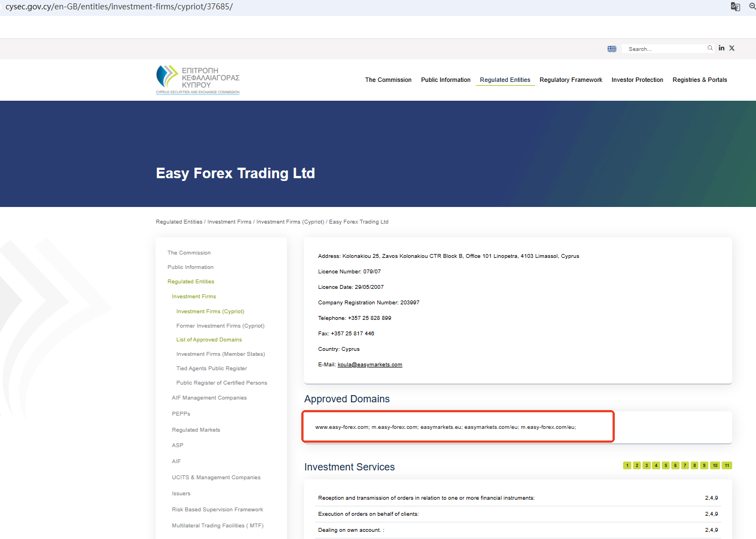Expand Investment Firms in the sidebar

(x=194, y=297)
